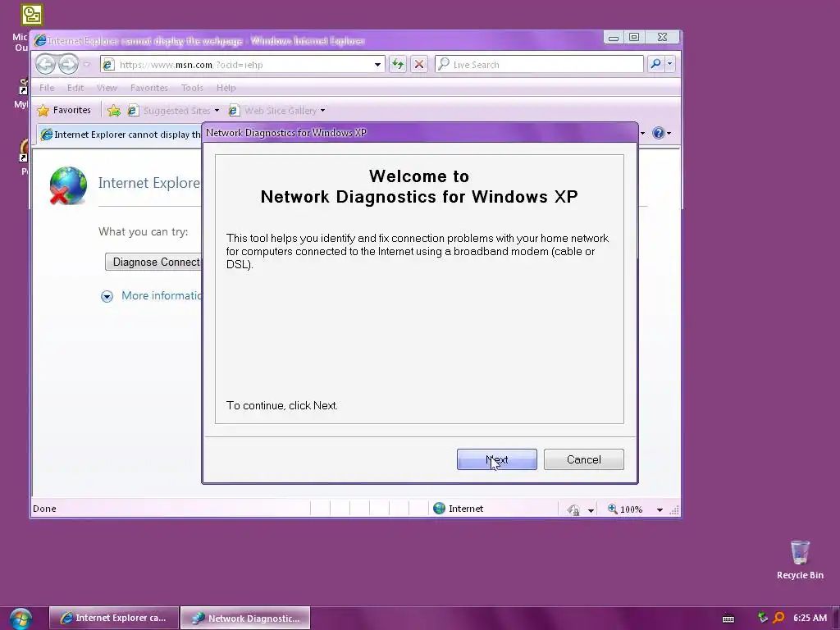Click the 100% zoom level button

point(625,509)
